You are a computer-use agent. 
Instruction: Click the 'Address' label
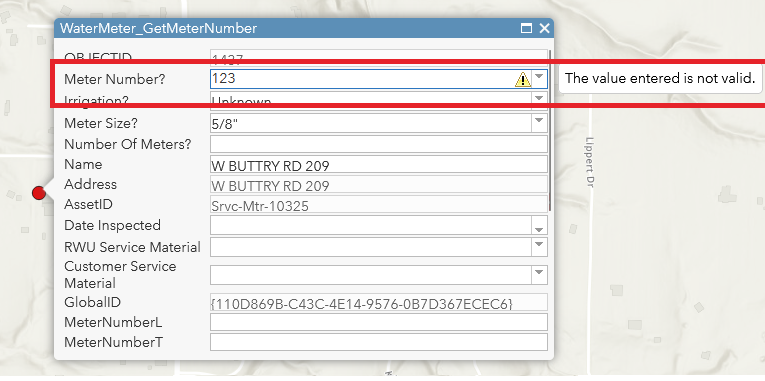pyautogui.click(x=90, y=184)
